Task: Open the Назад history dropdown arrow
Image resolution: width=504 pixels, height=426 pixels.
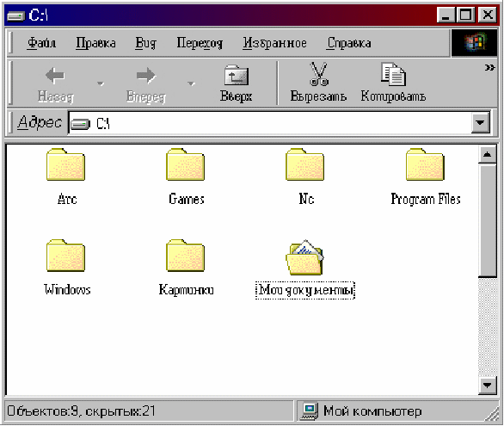Action: coord(101,83)
